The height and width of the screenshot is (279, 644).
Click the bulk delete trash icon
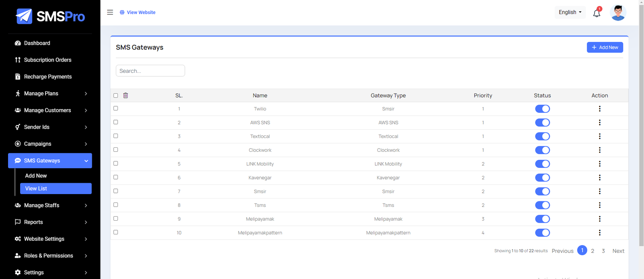pos(126,95)
